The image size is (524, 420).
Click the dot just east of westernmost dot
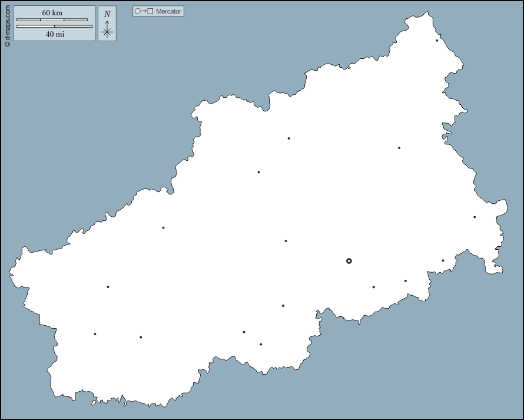point(141,338)
